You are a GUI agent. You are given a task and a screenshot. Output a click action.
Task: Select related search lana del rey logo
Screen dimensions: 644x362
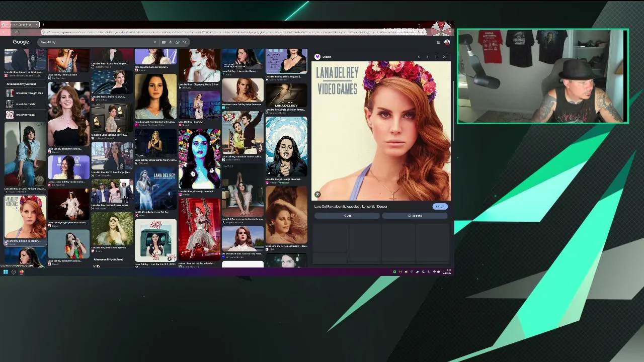tap(24, 115)
